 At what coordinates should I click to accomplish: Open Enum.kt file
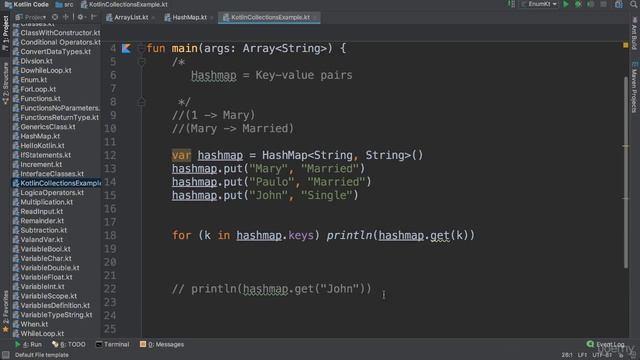[x=30, y=80]
